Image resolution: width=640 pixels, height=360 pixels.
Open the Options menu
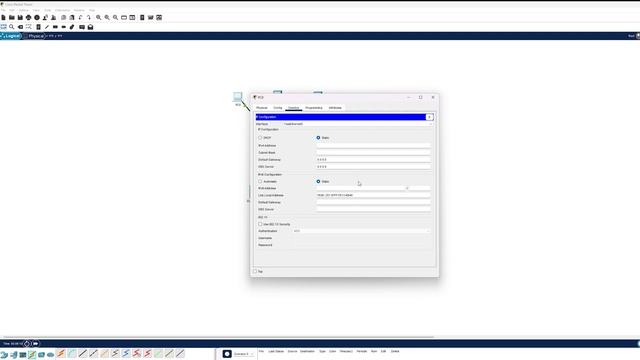coord(24,10)
